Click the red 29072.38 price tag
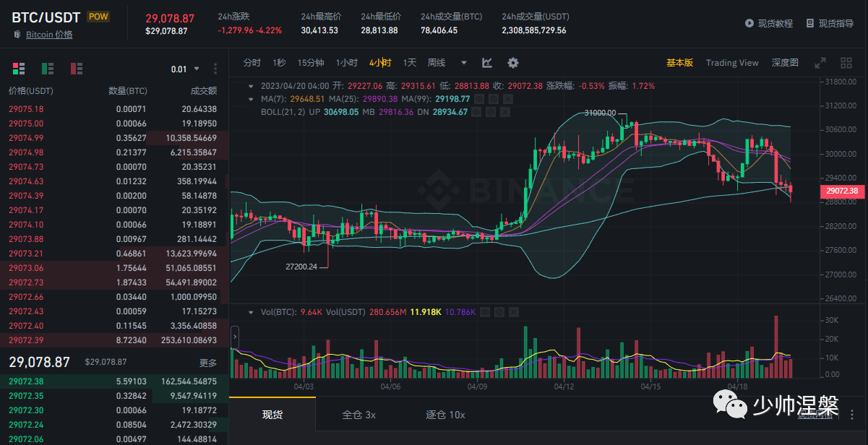This screenshot has height=445, width=868. point(842,191)
